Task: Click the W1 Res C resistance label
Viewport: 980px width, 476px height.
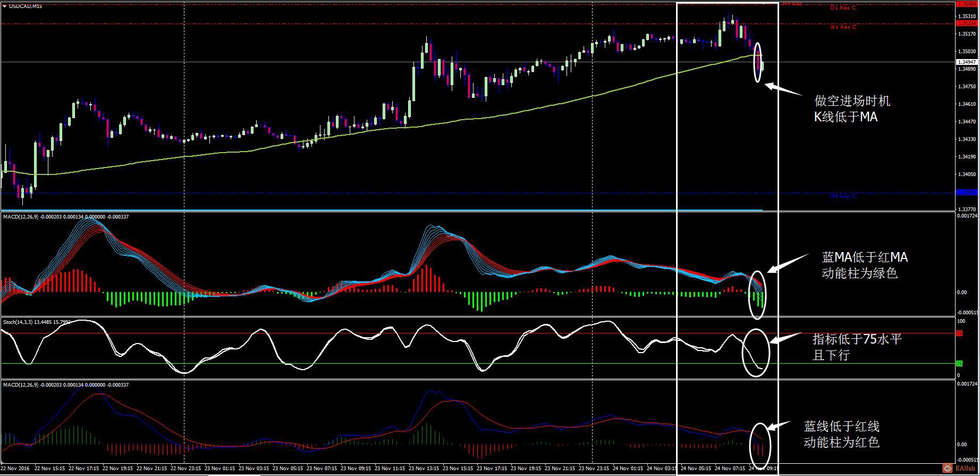Action: (x=843, y=27)
